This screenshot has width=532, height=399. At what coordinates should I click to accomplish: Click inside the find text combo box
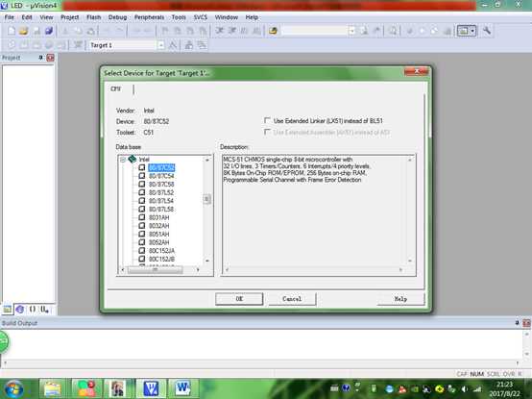(315, 31)
